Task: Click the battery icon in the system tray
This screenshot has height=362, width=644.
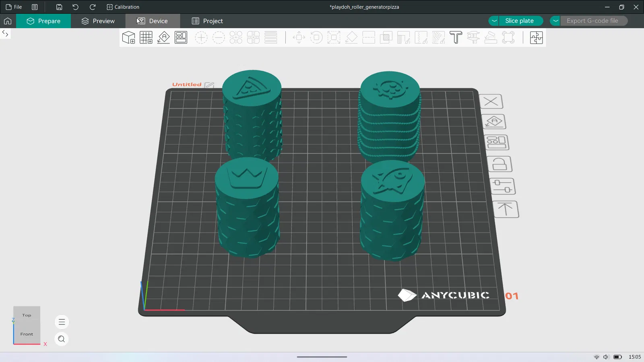Action: click(618, 357)
